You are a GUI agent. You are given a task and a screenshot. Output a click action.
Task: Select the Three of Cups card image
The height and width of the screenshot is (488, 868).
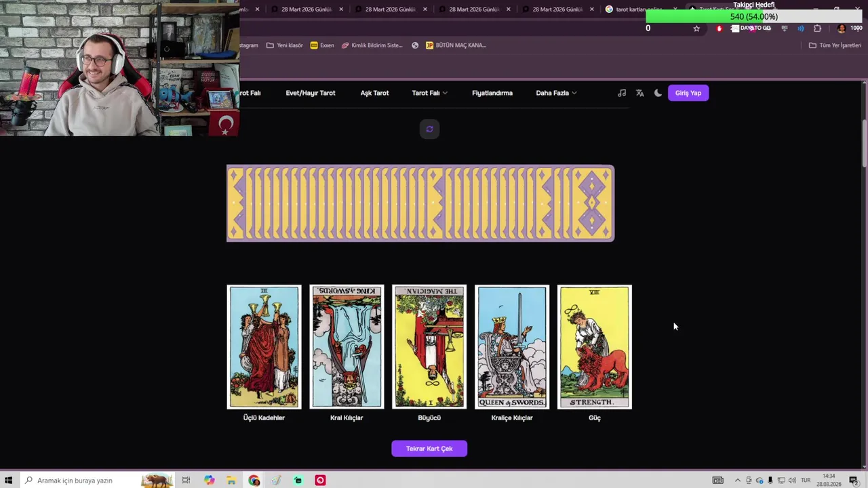click(x=264, y=347)
